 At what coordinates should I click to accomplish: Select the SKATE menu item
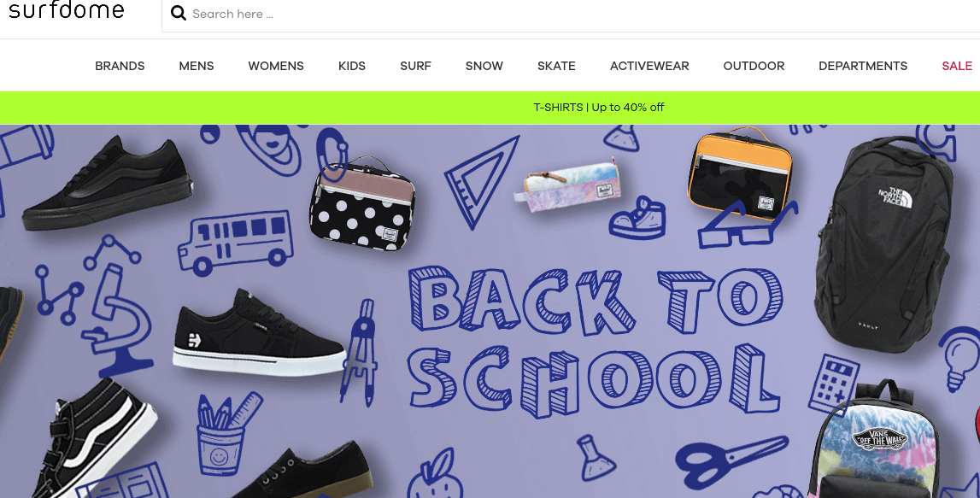pyautogui.click(x=556, y=66)
